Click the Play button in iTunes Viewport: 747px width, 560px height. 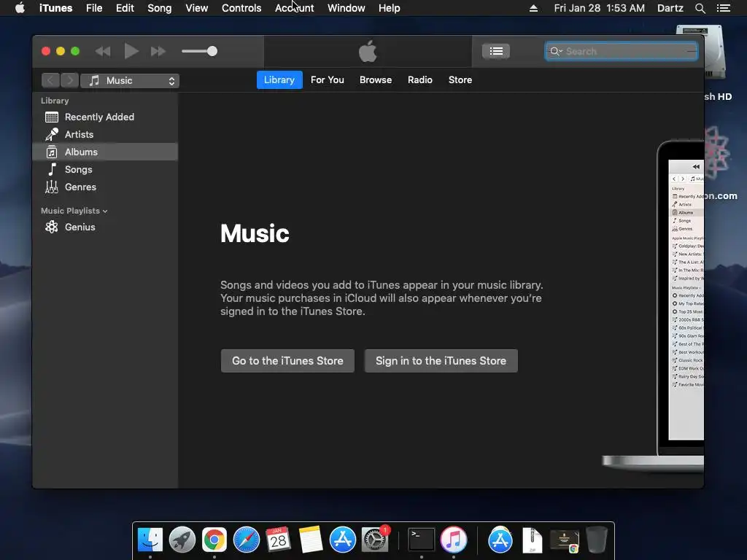(131, 51)
